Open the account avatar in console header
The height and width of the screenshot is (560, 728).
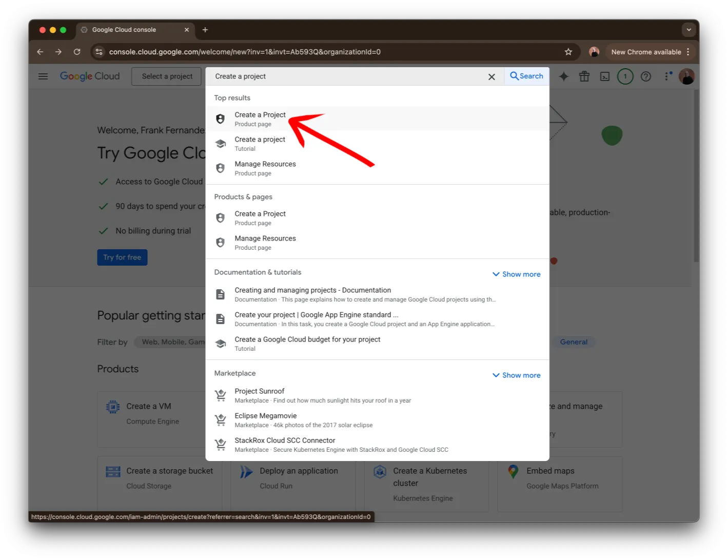coord(686,76)
